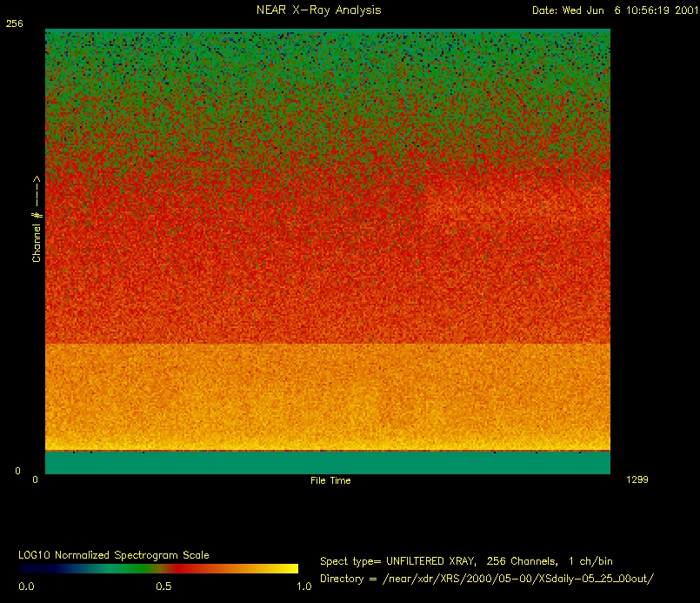
Task: Pick the yellow end of the color scale
Action: point(287,568)
